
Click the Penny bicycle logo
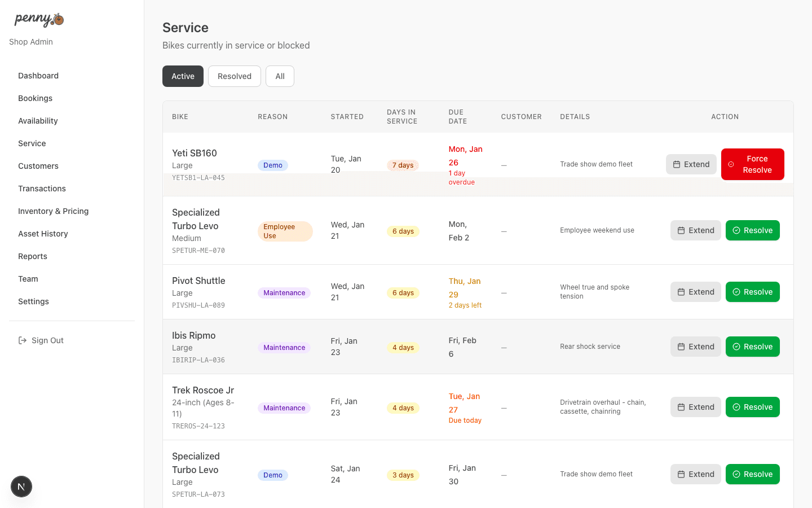point(39,20)
